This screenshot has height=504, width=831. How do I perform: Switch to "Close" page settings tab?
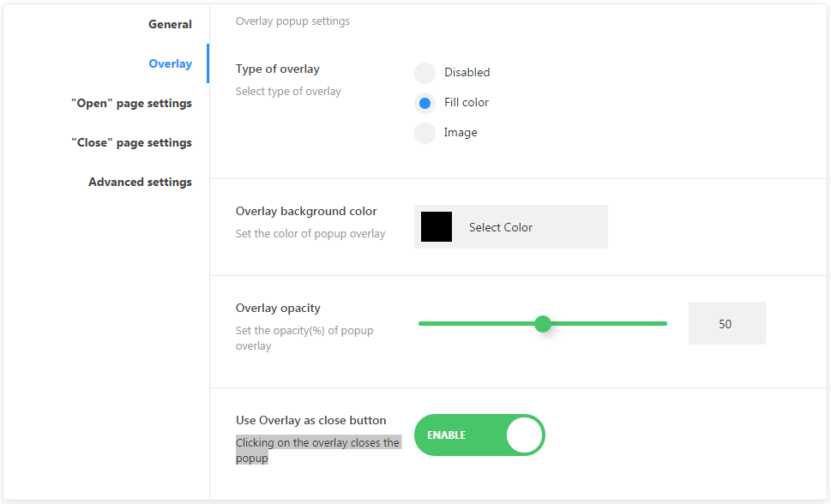131,142
